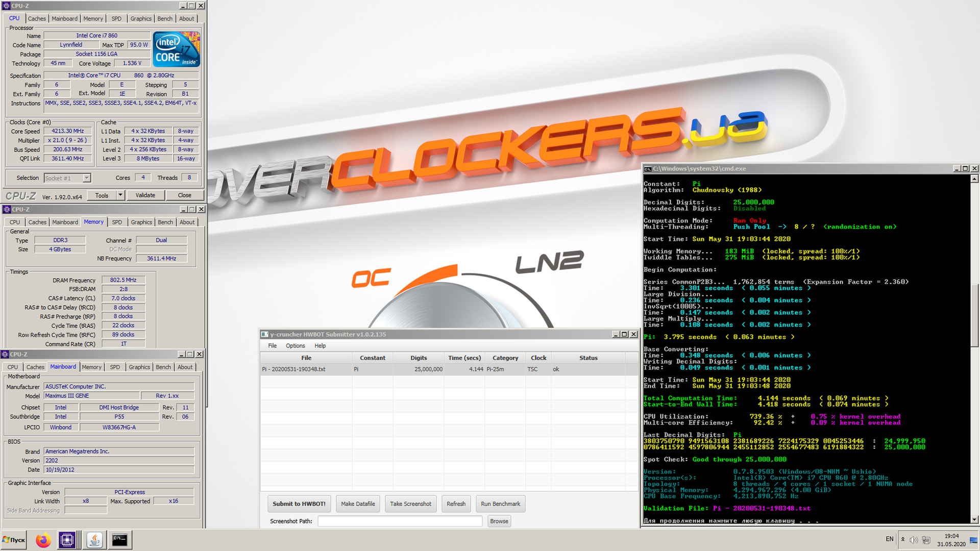Screen dimensions: 980x551
Task: Click the Make Datafile button
Action: 358,504
